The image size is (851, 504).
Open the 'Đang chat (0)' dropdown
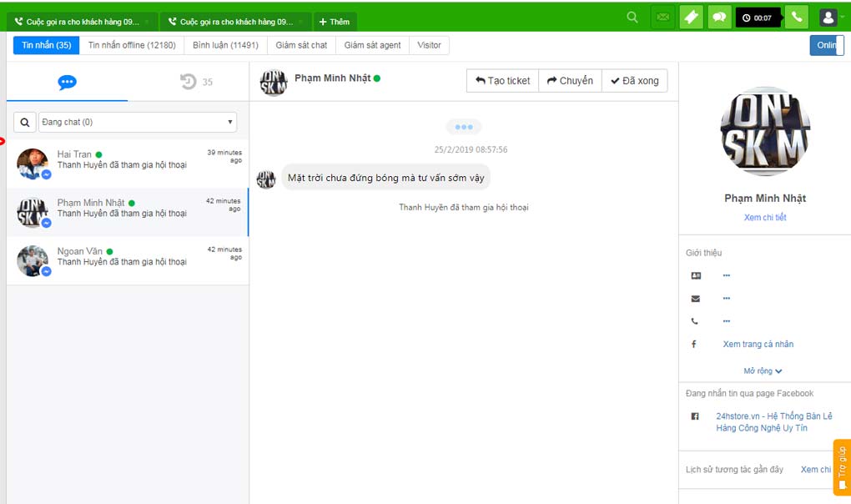pyautogui.click(x=138, y=123)
